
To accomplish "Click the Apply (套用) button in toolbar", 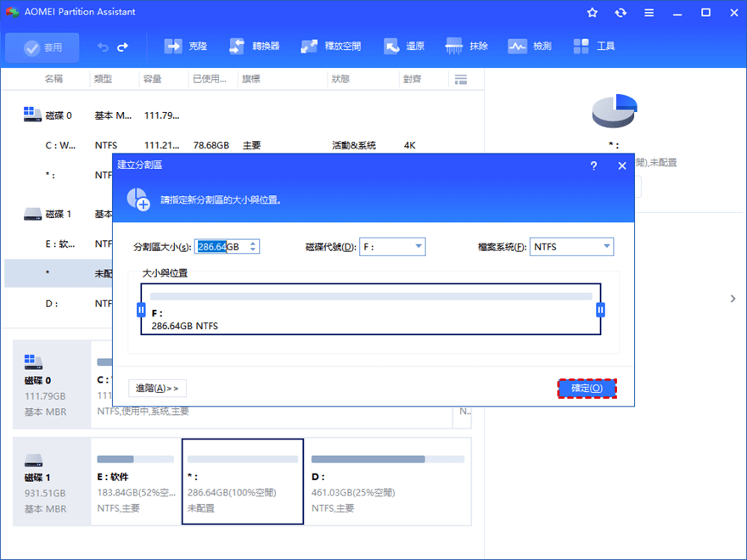I will [42, 48].
